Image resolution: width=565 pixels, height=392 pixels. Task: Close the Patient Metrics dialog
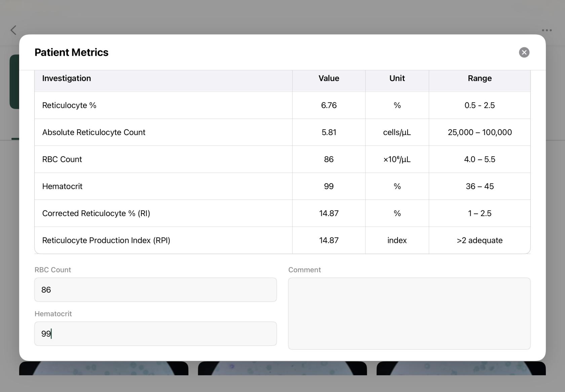click(524, 52)
